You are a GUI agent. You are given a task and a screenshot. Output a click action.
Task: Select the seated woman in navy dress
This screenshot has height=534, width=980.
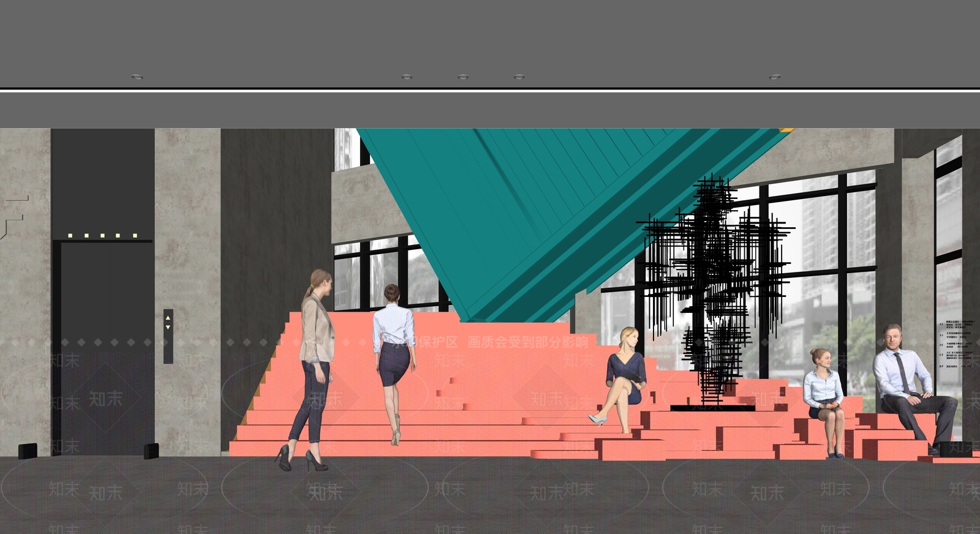coord(619,380)
